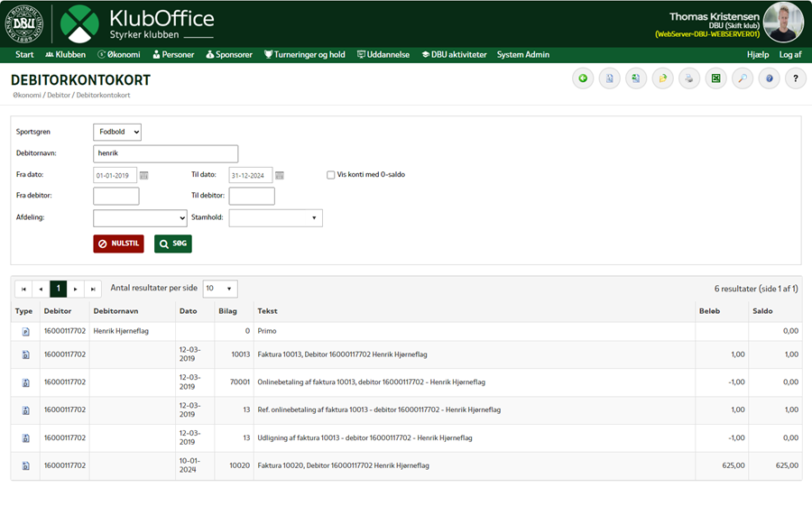The width and height of the screenshot is (812, 506).
Task: Go to last page of results
Action: [93, 289]
